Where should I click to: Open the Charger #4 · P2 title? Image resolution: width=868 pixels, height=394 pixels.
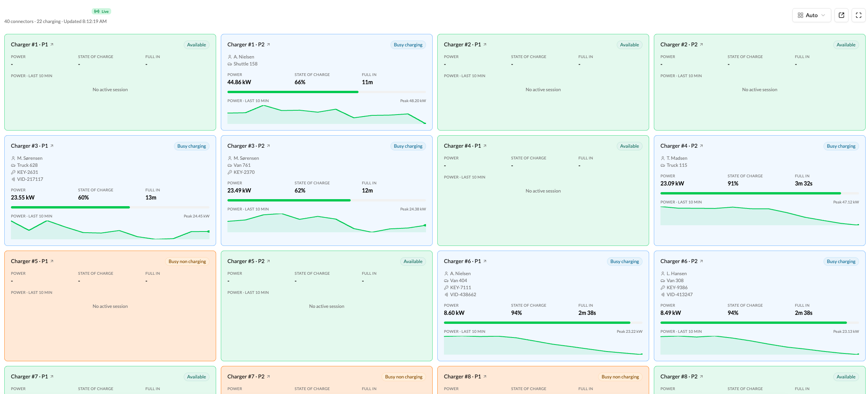(679, 146)
